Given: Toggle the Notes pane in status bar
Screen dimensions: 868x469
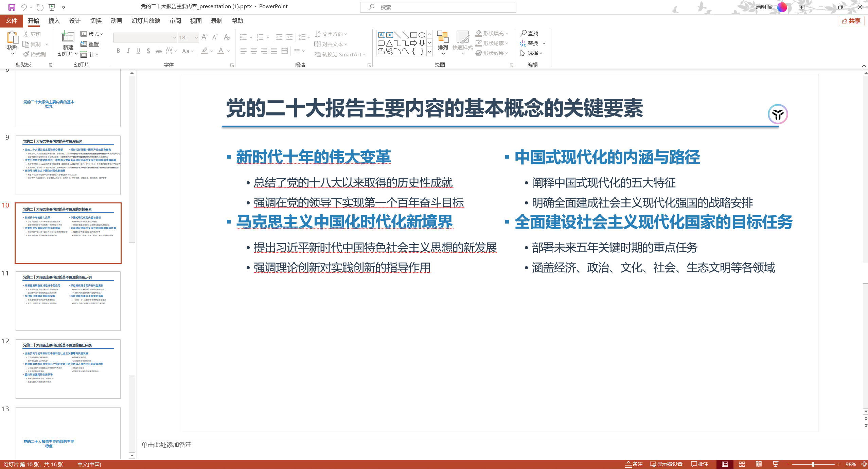Looking at the screenshot, I should [634, 464].
